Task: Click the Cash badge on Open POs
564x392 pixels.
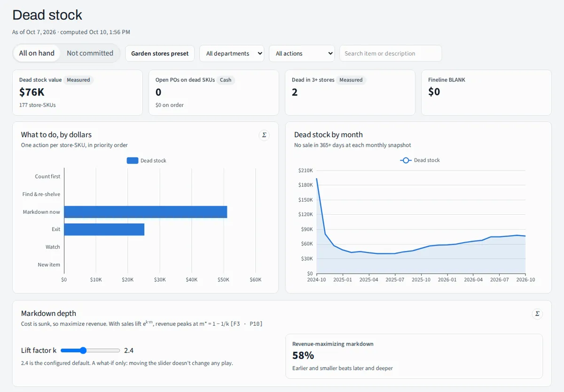Action: (x=226, y=80)
